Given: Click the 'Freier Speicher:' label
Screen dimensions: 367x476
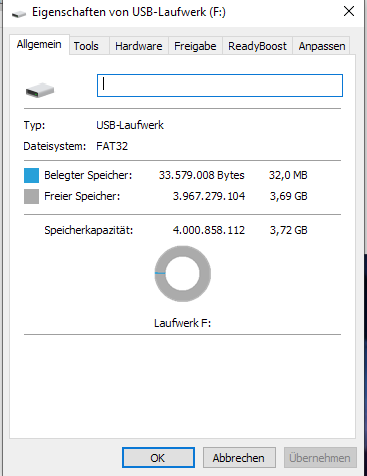Looking at the screenshot, I should (82, 196).
